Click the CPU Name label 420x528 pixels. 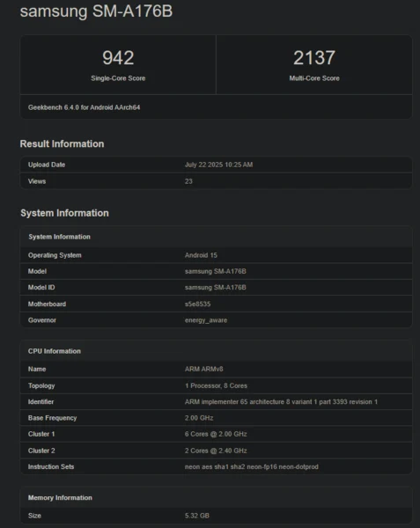37,369
